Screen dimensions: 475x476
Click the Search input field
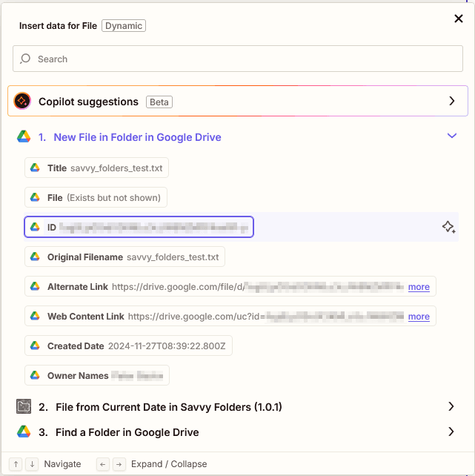[237, 59]
